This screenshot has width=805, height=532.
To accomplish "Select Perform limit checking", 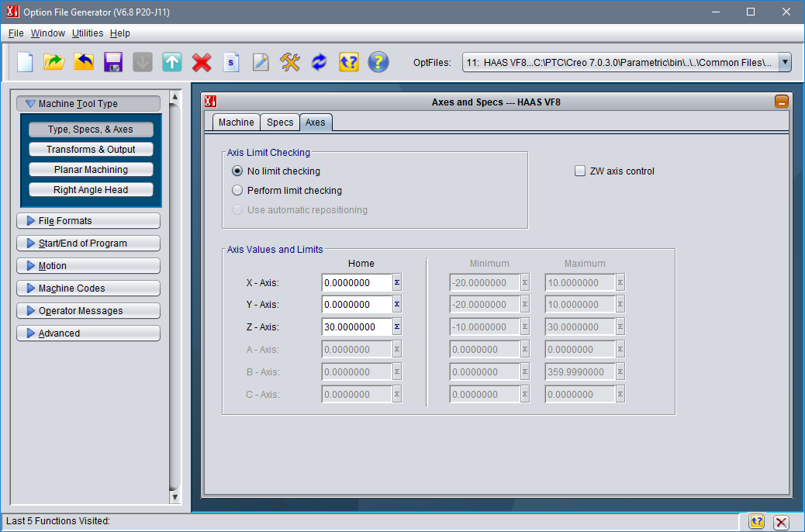I will click(237, 190).
